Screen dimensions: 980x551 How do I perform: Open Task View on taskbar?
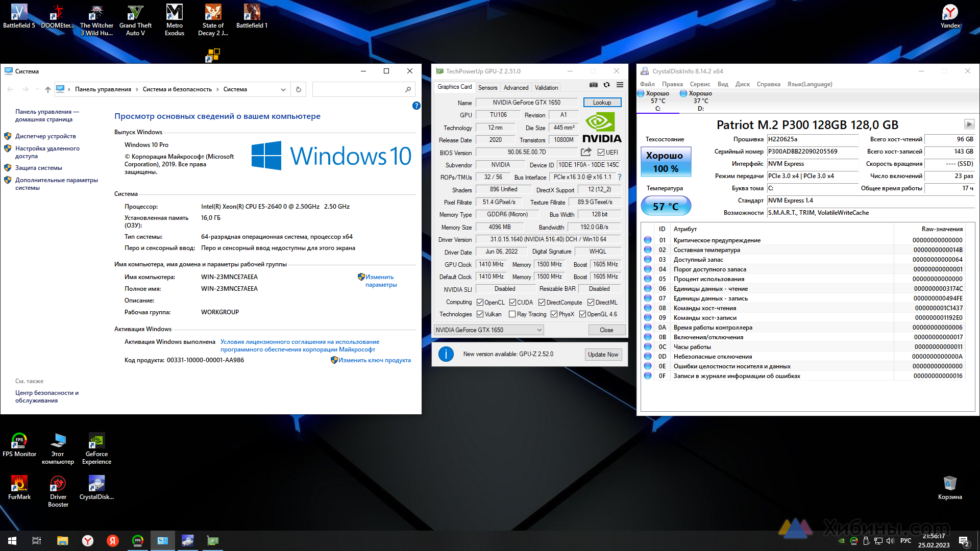37,541
